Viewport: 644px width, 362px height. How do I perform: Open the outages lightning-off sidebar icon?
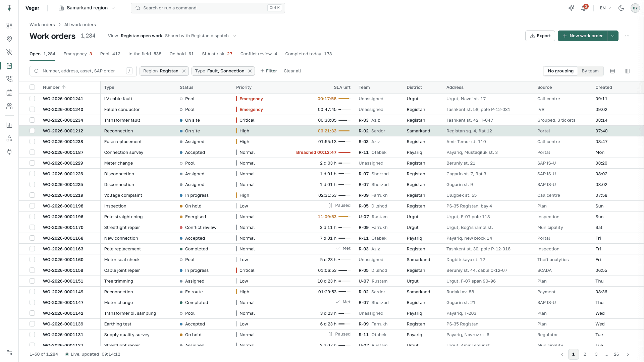pos(9,52)
